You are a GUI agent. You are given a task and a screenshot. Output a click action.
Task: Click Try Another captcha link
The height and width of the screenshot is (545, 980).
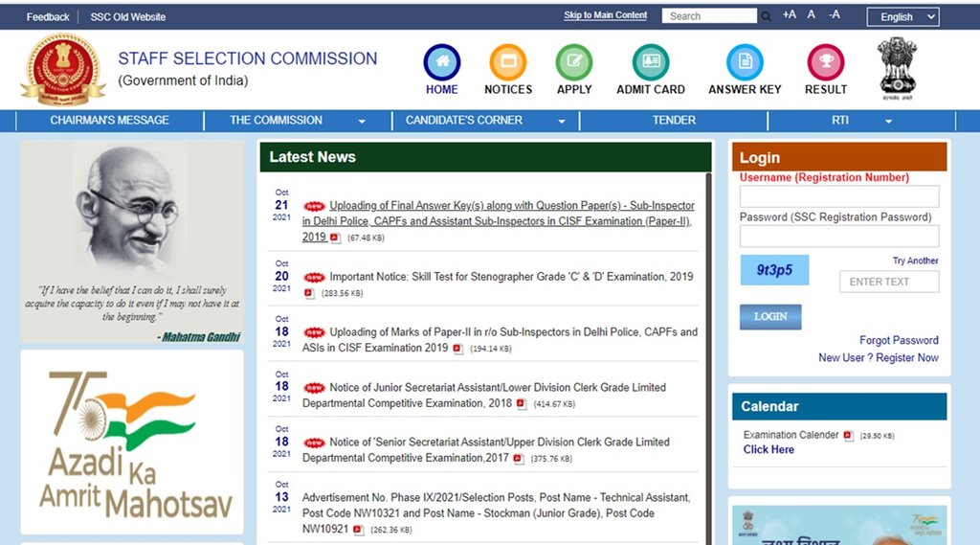click(x=915, y=261)
